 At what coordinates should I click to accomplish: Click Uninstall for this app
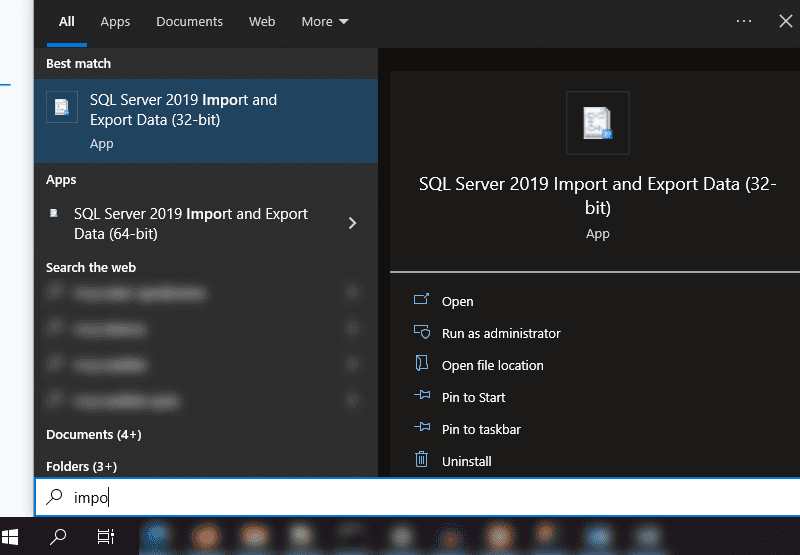[x=466, y=462]
